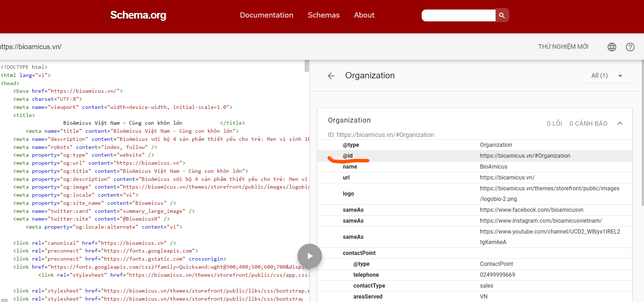Open the About menu

click(x=364, y=15)
